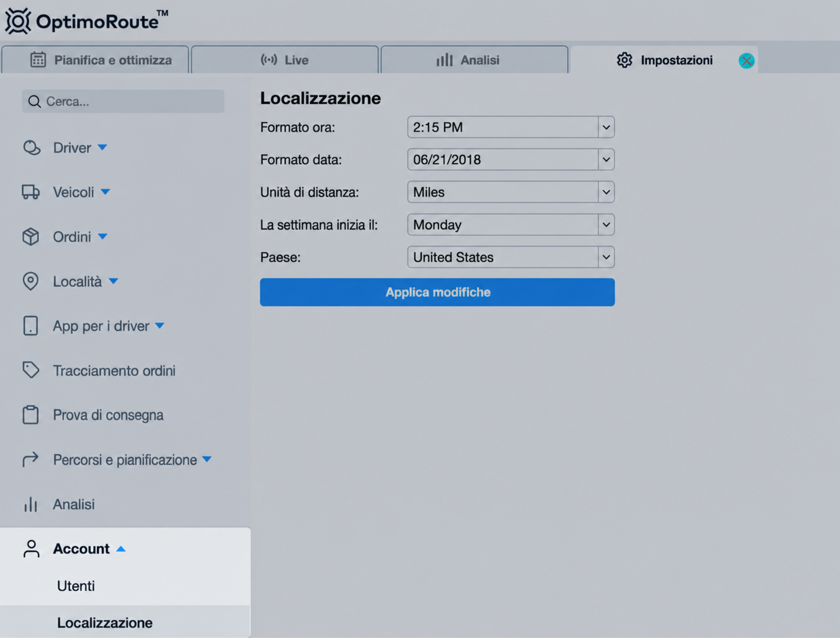Click the Veicoli truck icon

click(30, 193)
